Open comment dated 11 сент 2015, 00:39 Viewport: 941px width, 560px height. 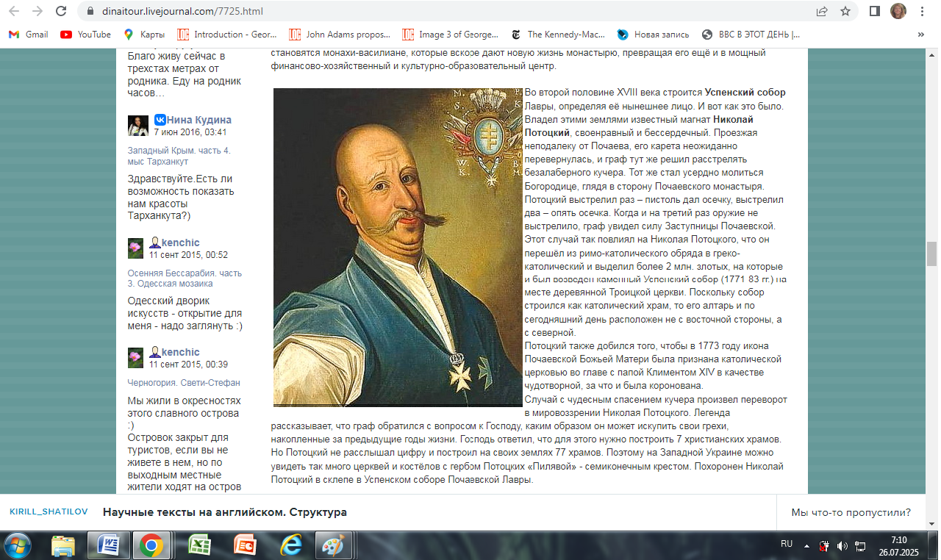click(188, 365)
